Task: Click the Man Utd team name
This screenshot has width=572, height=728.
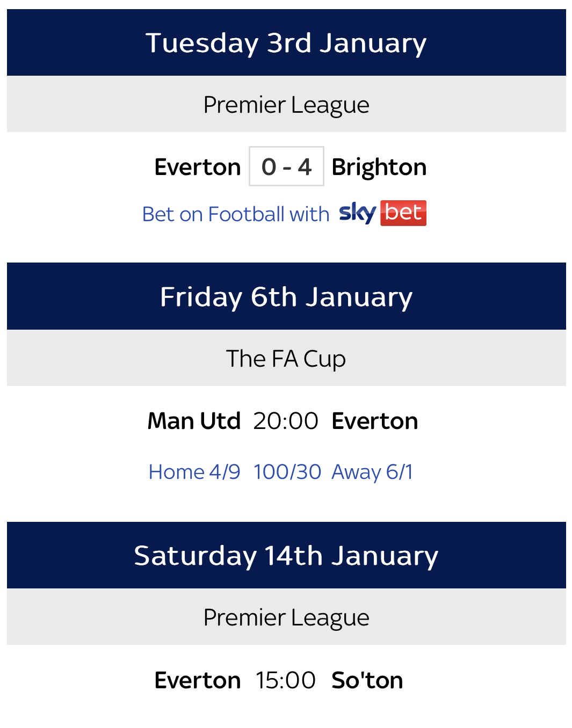Action: tap(194, 421)
